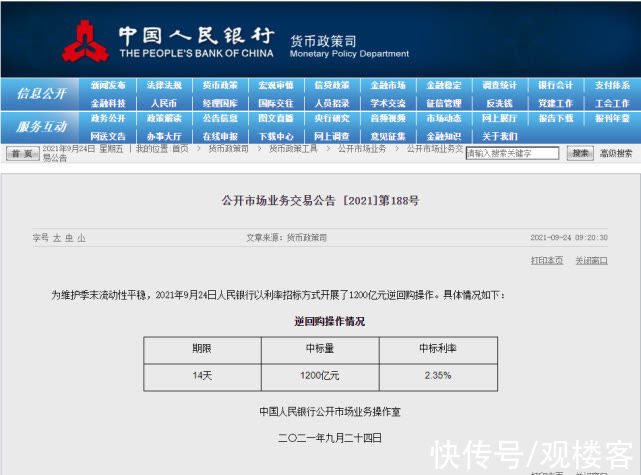Viewport: 641px width, 475px height.
Task: Click the 信息公开 section header
Action: point(41,94)
